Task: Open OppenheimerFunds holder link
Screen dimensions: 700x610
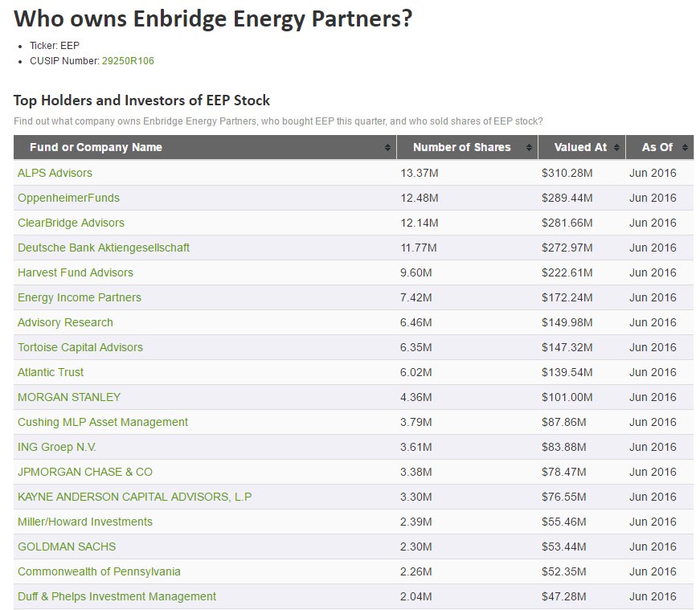Action: pos(69,198)
